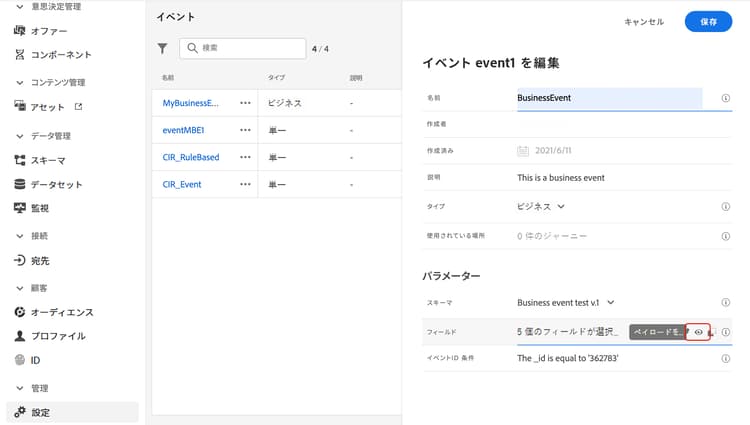
Task: Click the 保存 save button
Action: click(708, 22)
